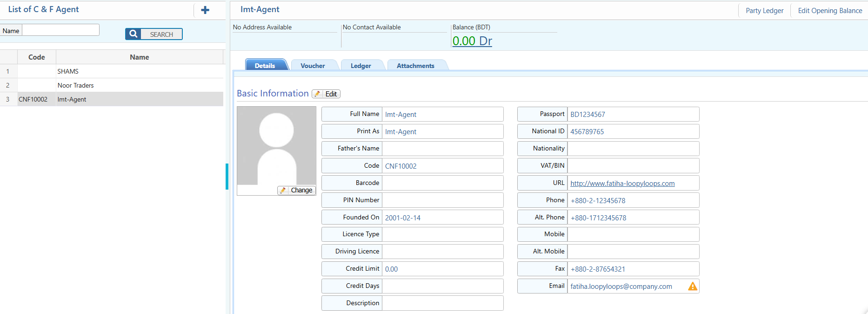Select Imt-Agent row CNF10002
The image size is (868, 314).
[72, 99]
